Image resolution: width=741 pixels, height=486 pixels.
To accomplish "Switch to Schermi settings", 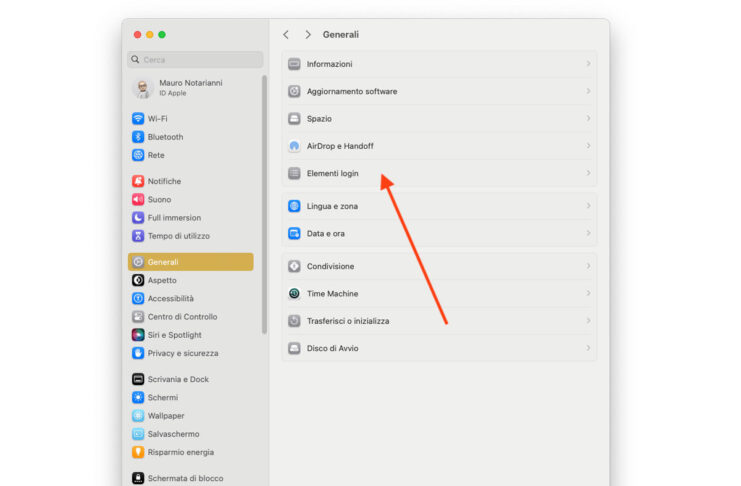I will coord(190,398).
